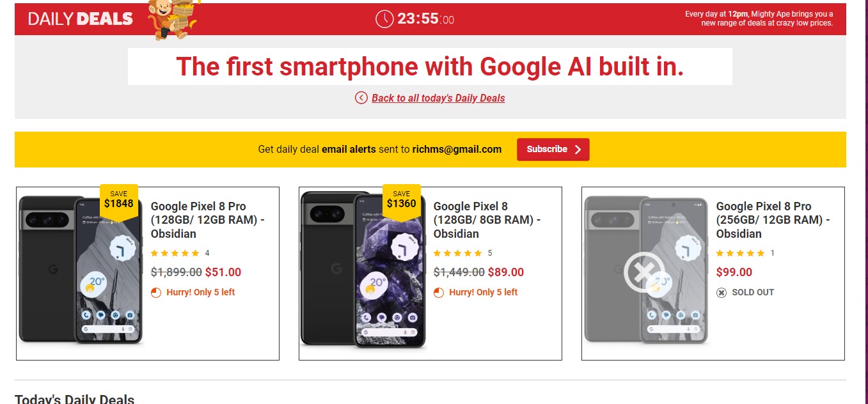Viewport: 868px width, 404px height.
Task: Open Google Pixel 8 Pro 256GB Obsidian title
Action: pyautogui.click(x=773, y=220)
